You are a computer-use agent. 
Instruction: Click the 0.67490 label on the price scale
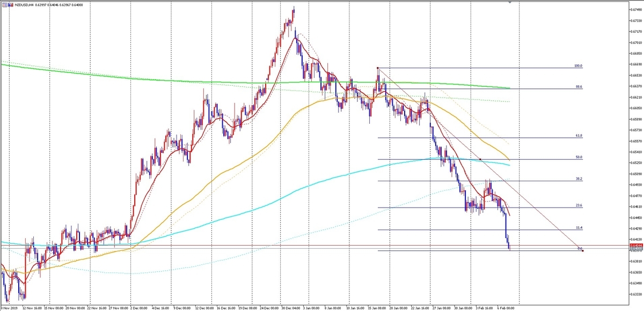pyautogui.click(x=636, y=10)
